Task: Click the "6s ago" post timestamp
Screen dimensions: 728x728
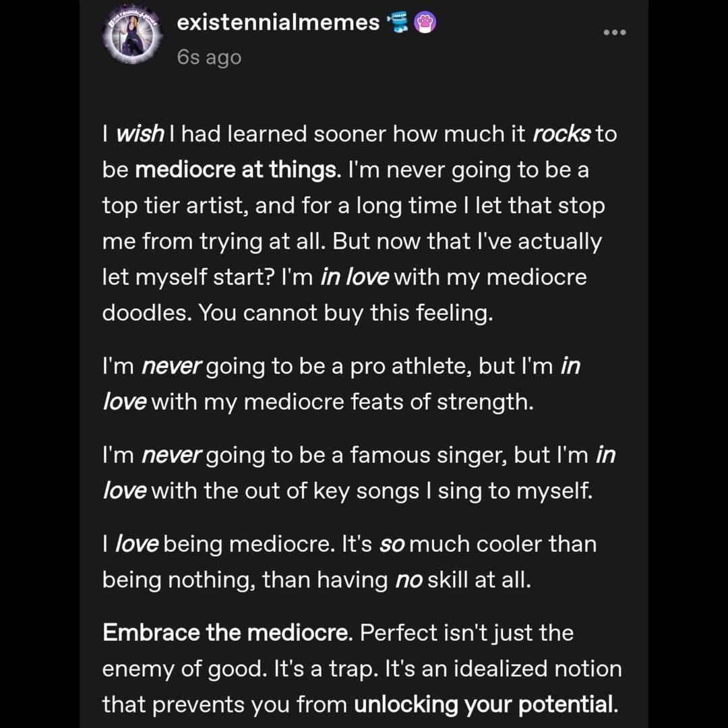Action: click(x=209, y=57)
